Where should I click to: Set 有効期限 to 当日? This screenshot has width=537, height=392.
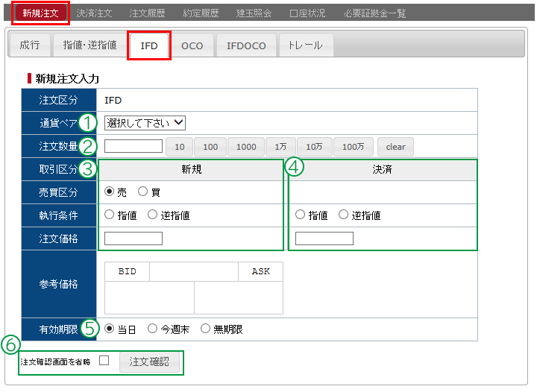point(109,329)
